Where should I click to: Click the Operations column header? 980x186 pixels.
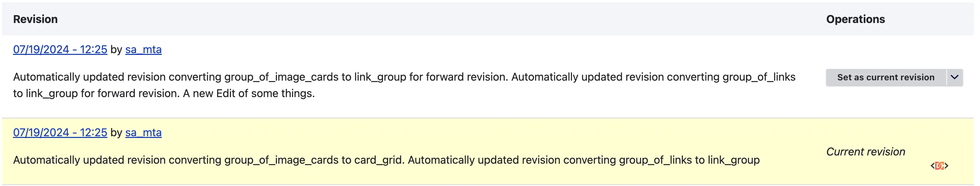pyautogui.click(x=855, y=19)
